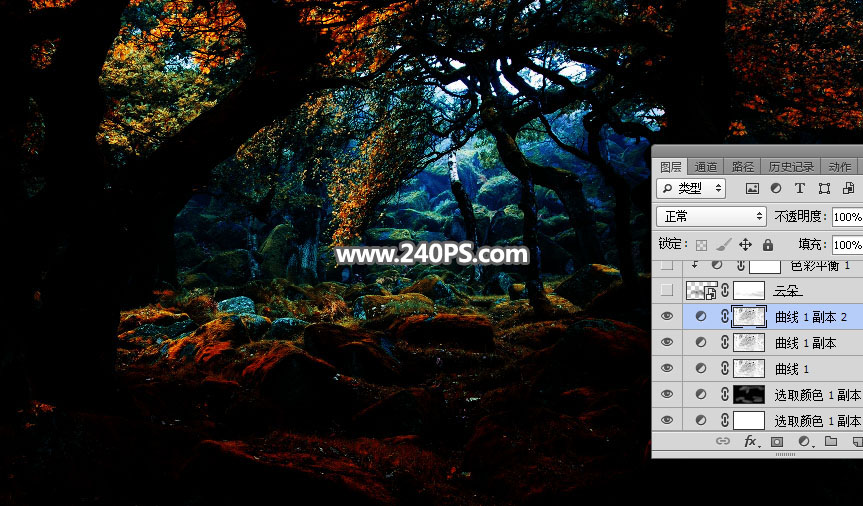
Task: Toggle mask link of black-masked 选取颜色 layer
Action: [725, 394]
